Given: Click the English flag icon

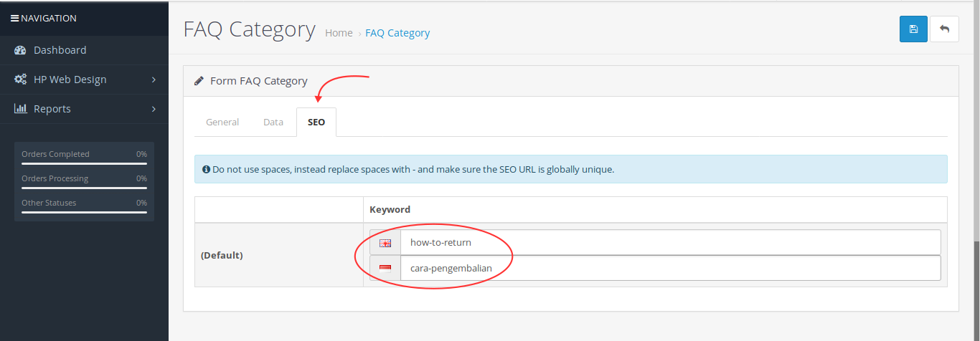Looking at the screenshot, I should [x=385, y=243].
